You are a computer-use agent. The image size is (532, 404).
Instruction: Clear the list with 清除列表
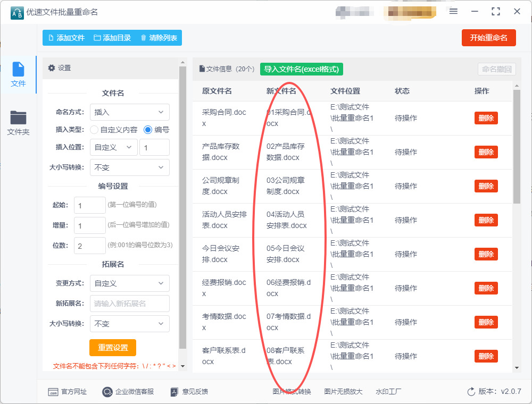click(x=159, y=38)
